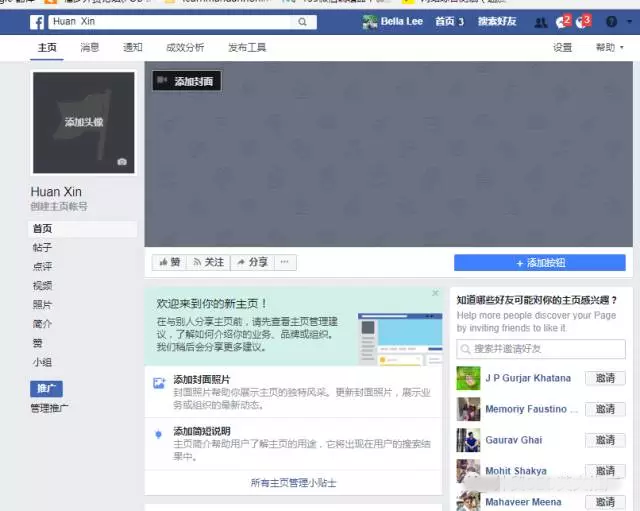The width and height of the screenshot is (640, 511).
Task: Select 首页 in left sidebar
Action: [x=82, y=229]
